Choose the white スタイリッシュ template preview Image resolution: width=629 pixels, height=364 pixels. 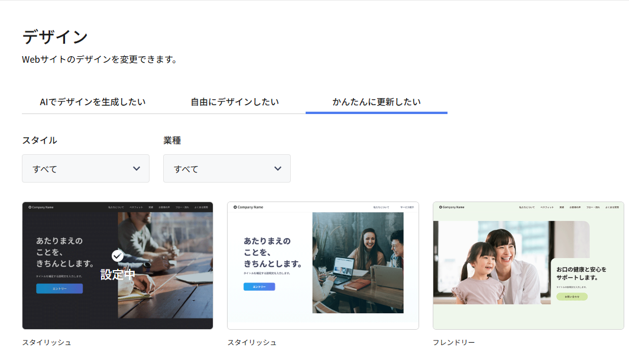coord(323,265)
